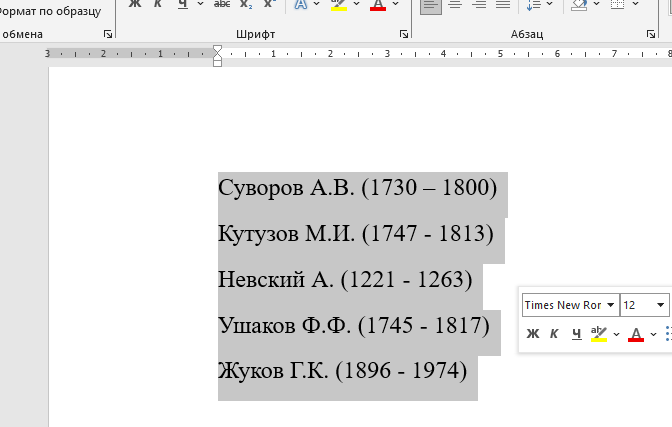Click the line "Ушаков Ф.Ф. (1745 - 1817)"
The height and width of the screenshot is (427, 672).
pyautogui.click(x=354, y=326)
